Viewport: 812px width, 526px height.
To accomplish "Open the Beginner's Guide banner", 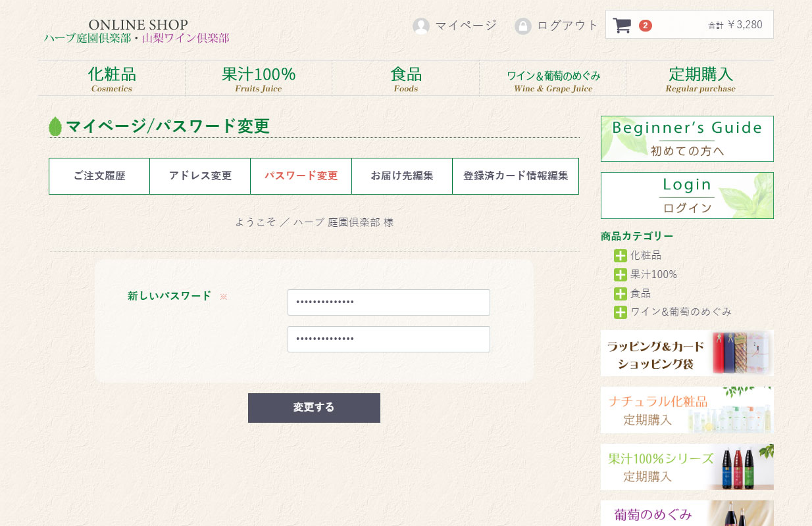I will click(x=687, y=139).
